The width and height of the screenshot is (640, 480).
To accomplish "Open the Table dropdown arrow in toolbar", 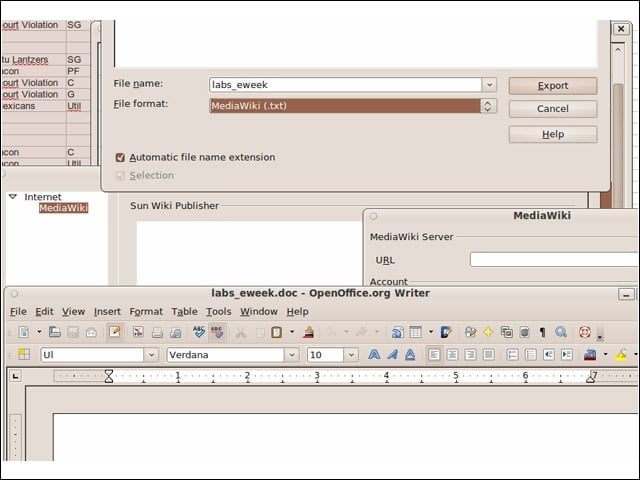I will click(x=431, y=332).
